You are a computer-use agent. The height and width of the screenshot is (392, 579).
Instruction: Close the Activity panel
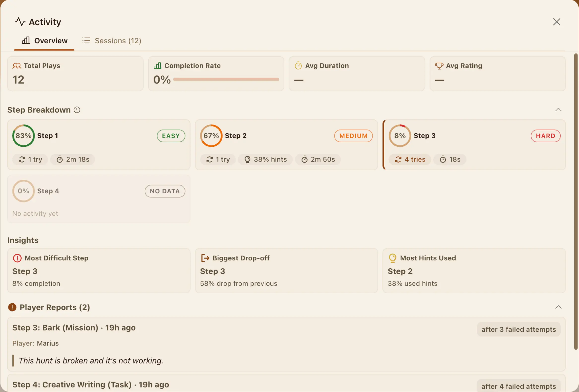tap(557, 22)
